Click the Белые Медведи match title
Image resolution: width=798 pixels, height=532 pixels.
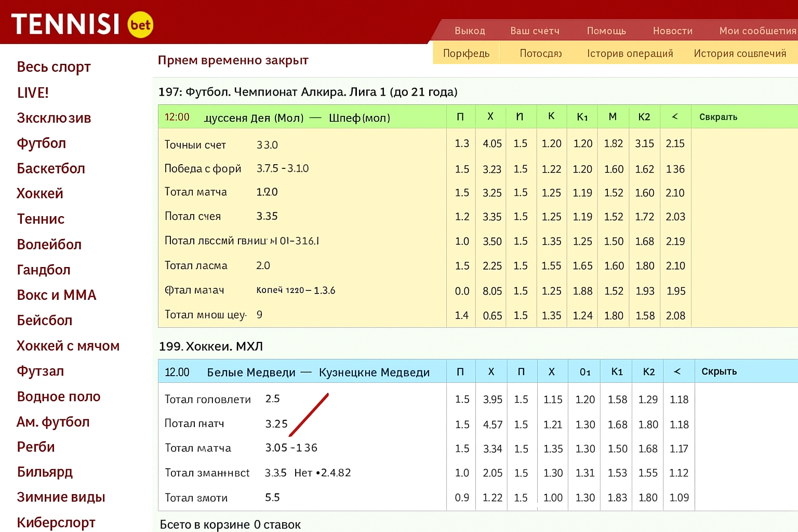coord(318,372)
